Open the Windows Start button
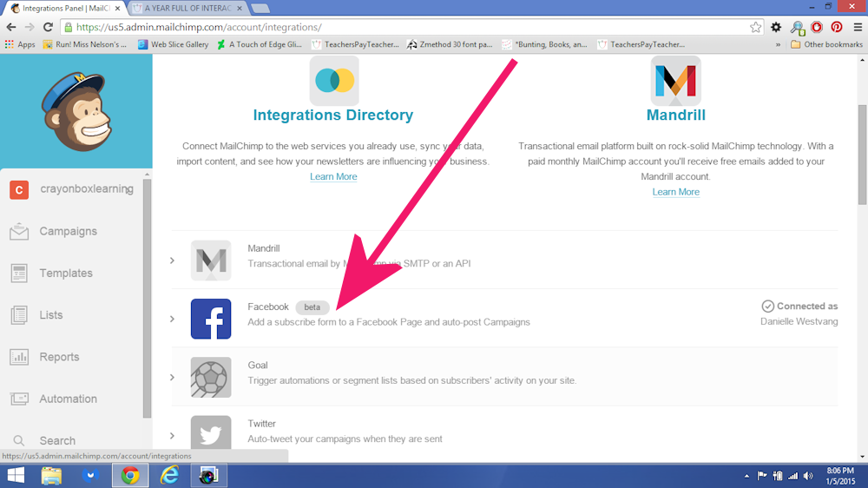 click(16, 475)
